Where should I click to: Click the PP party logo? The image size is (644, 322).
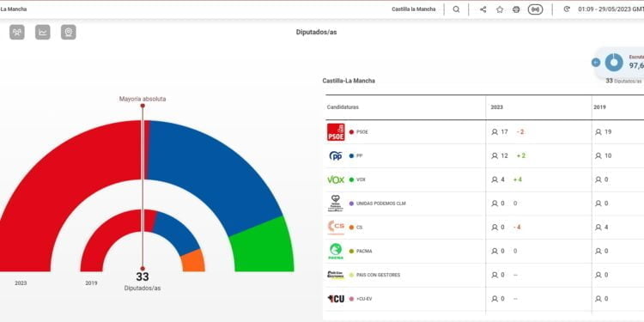336,156
